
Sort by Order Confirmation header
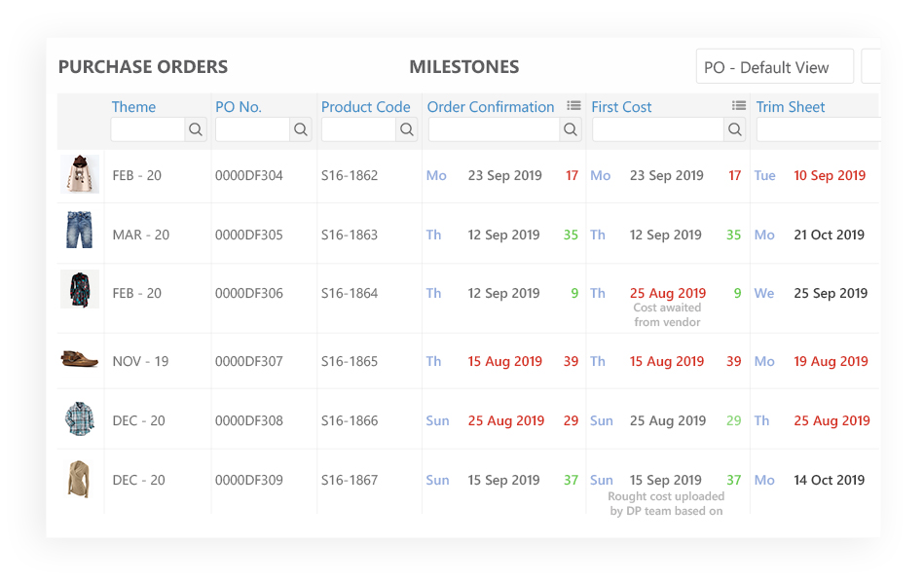[491, 107]
